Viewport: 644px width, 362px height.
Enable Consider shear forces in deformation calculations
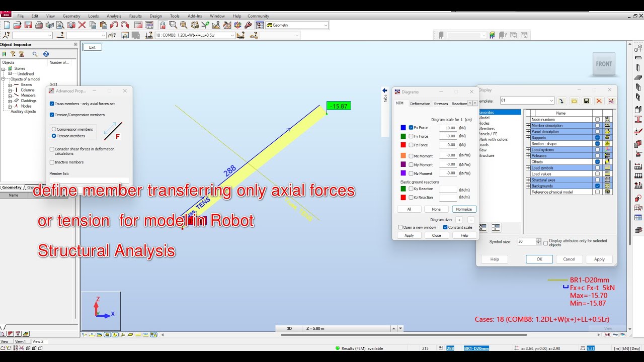pos(52,149)
